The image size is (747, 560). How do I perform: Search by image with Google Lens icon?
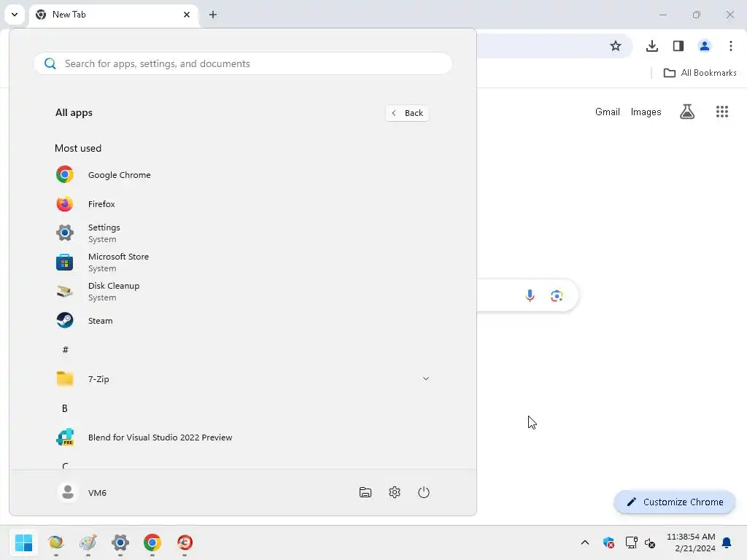pyautogui.click(x=557, y=296)
